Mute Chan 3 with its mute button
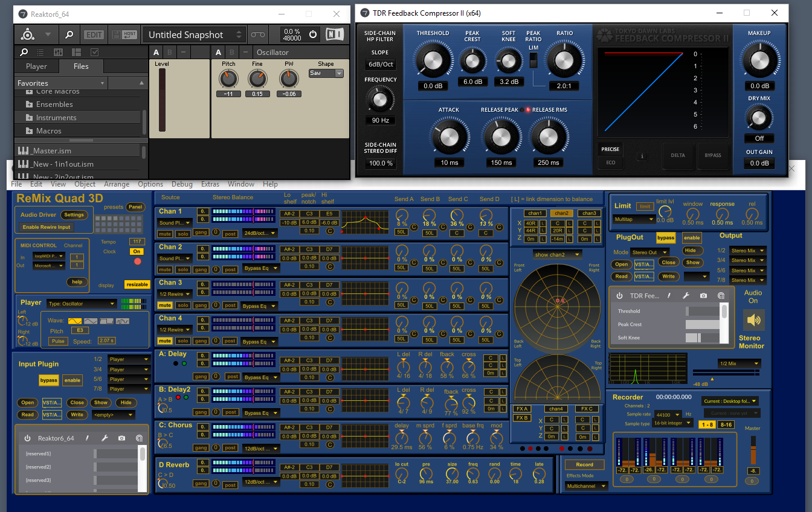The width and height of the screenshot is (812, 512). pyautogui.click(x=164, y=305)
